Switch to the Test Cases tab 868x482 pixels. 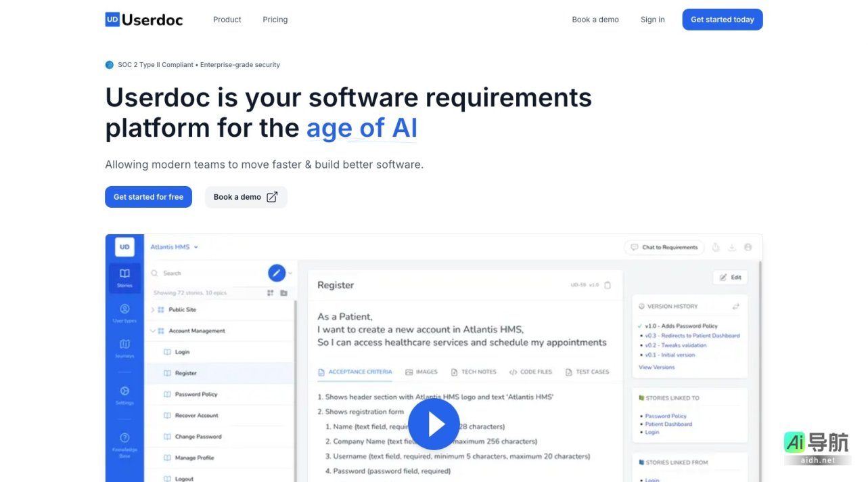tap(588, 372)
